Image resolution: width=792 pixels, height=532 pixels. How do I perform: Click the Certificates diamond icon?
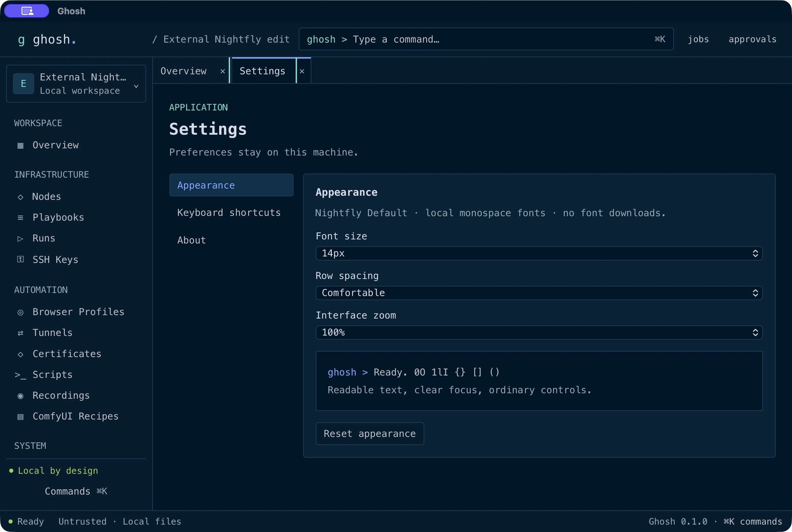tap(20, 354)
